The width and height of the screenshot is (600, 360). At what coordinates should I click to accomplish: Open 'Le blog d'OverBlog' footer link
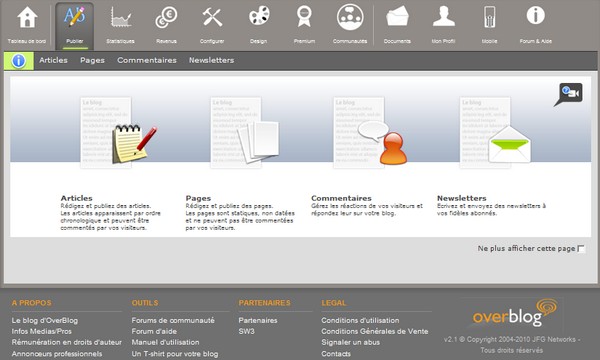(x=45, y=320)
